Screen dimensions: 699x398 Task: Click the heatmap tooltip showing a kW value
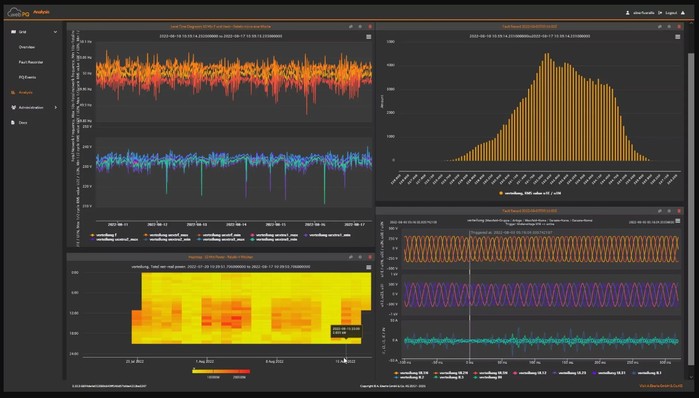coord(346,331)
